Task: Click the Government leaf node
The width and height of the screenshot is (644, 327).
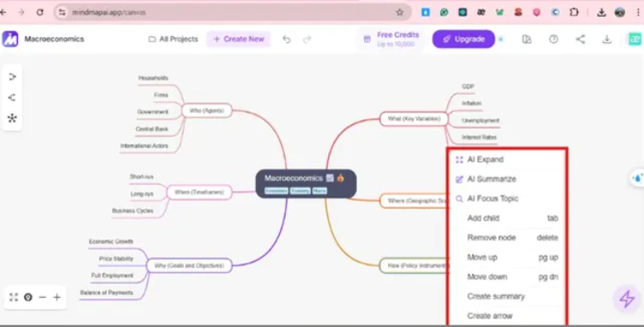Action: click(x=153, y=112)
